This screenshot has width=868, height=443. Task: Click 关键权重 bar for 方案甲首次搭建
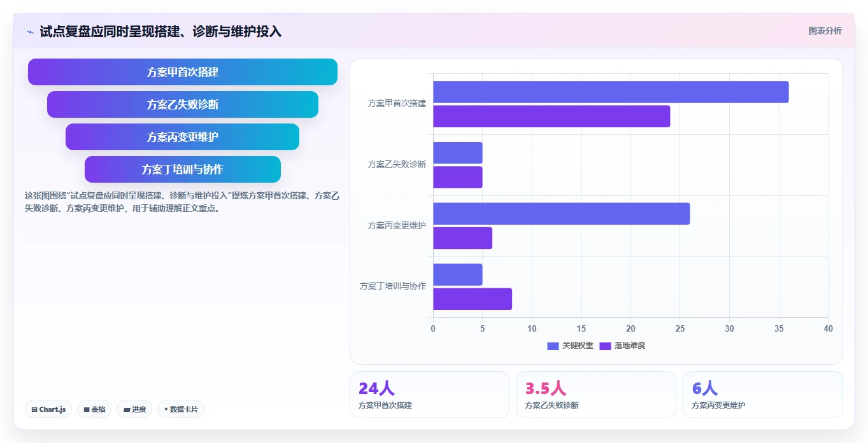click(x=611, y=92)
